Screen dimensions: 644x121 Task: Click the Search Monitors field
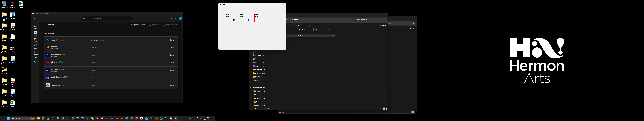point(370,20)
